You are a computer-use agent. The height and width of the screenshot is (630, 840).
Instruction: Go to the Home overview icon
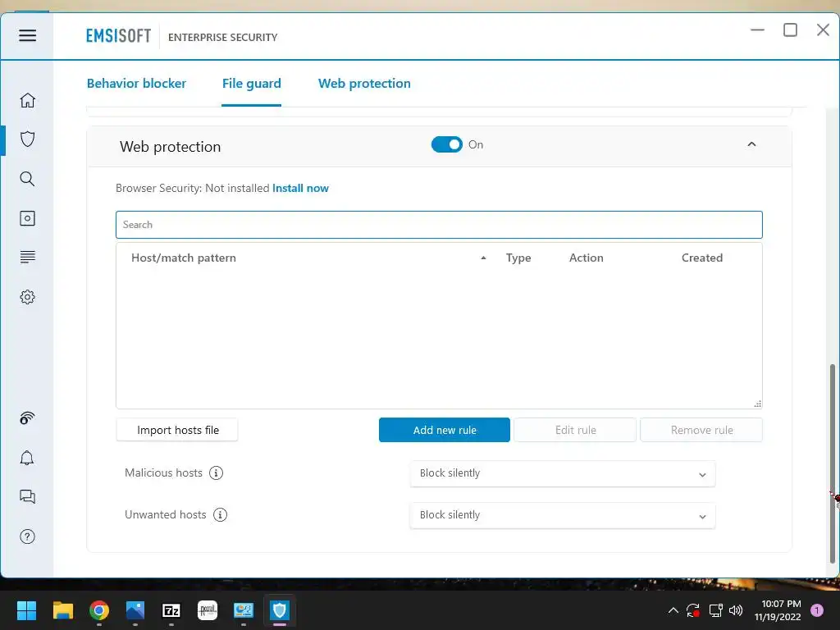pos(27,100)
